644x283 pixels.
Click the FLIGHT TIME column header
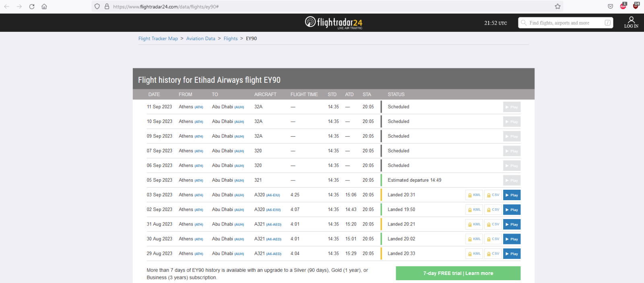click(x=304, y=94)
